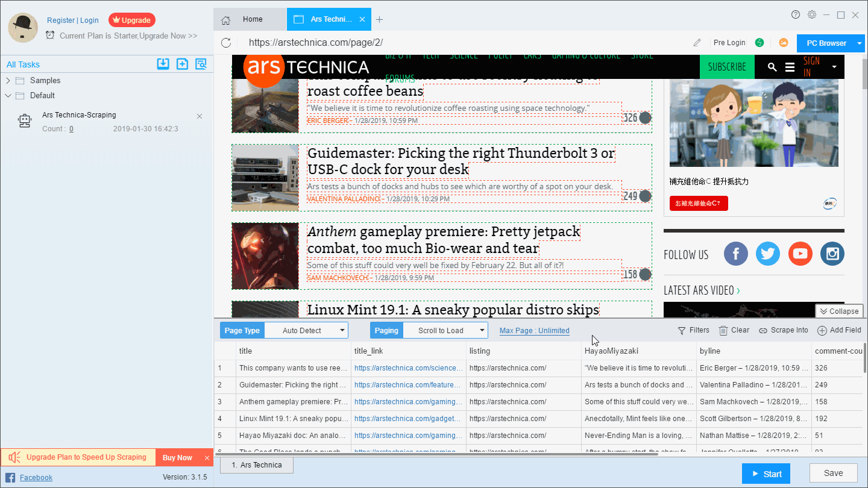Viewport: 868px width, 488px height.
Task: Click the Pre Login option
Action: pyautogui.click(x=729, y=43)
